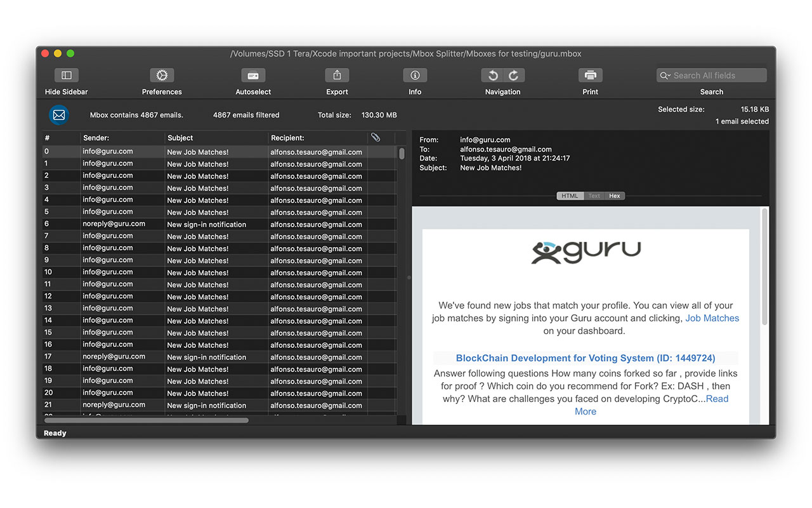Select email row 16

(x=219, y=345)
